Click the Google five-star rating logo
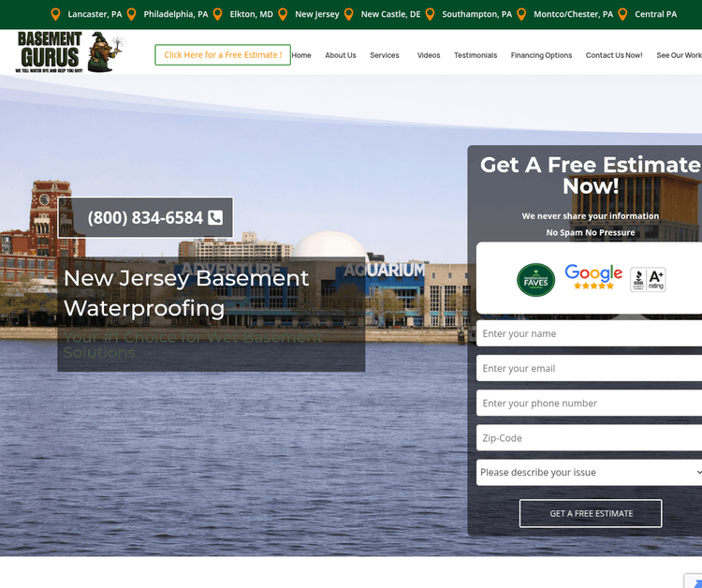Viewport: 702px width, 588px height. coord(593,276)
